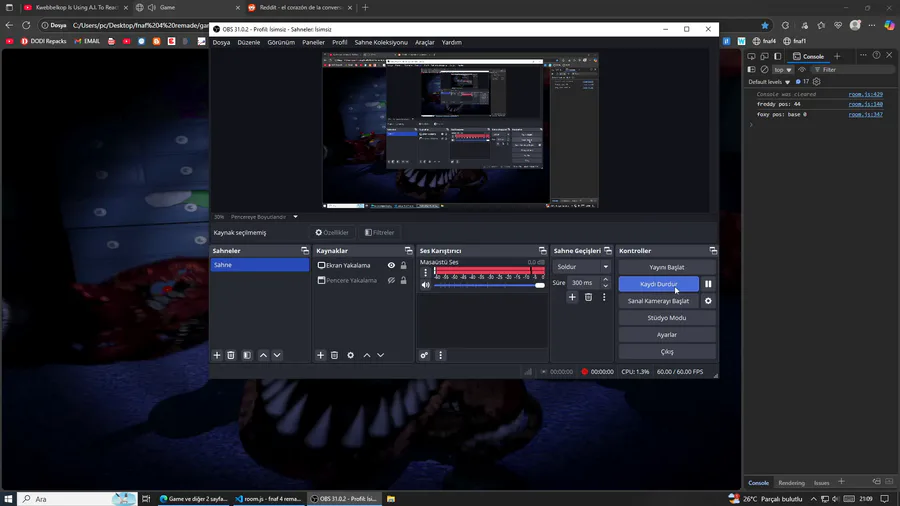Open the Görünüm menu in OBS

point(281,42)
